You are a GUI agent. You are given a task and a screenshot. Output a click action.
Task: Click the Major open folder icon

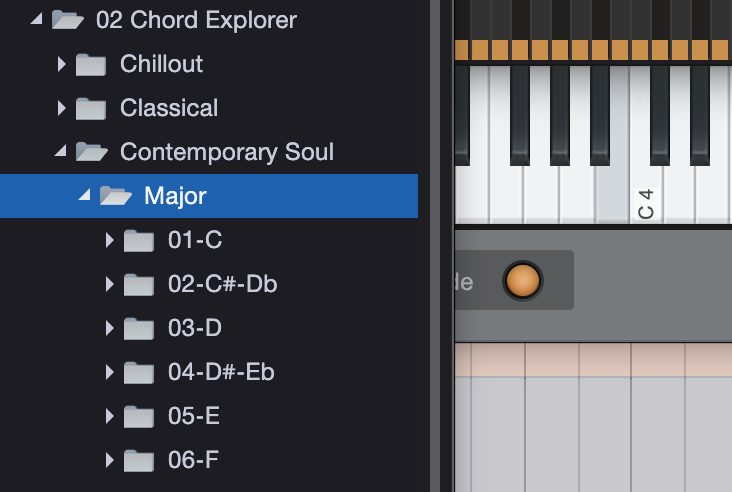pos(116,196)
